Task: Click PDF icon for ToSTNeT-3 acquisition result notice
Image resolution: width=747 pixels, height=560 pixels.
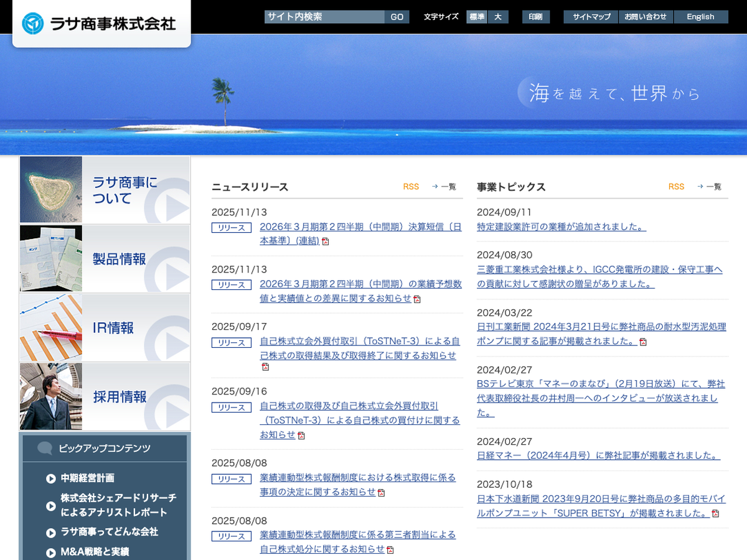Action: (265, 367)
